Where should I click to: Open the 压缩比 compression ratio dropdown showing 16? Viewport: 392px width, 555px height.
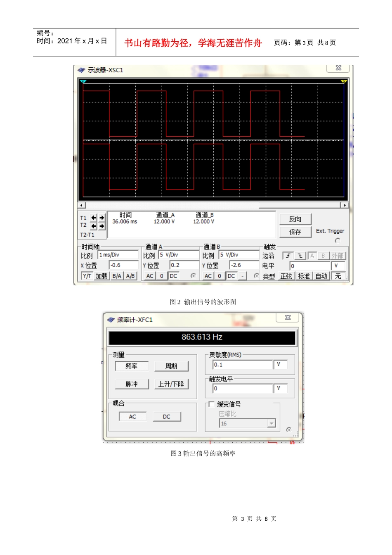pyautogui.click(x=247, y=423)
